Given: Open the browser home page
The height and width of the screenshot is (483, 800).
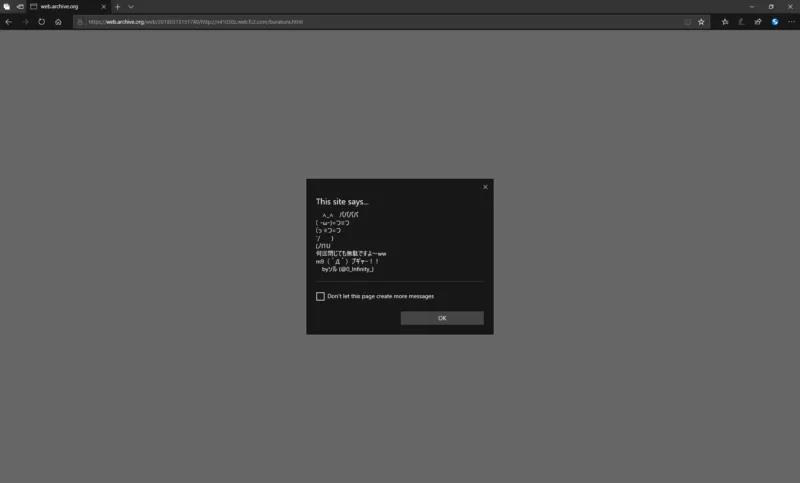Looking at the screenshot, I should (x=58, y=21).
